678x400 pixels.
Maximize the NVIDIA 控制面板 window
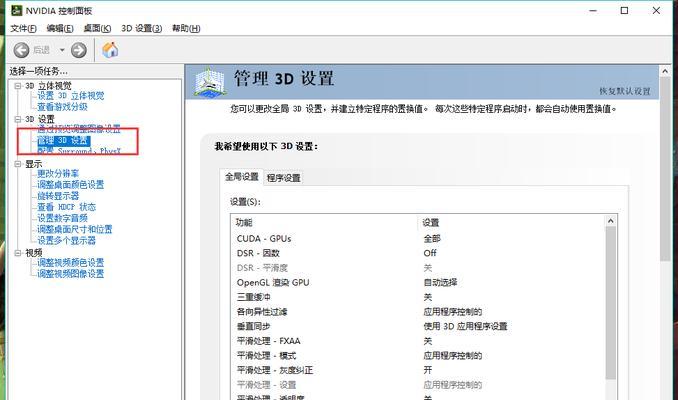(624, 10)
